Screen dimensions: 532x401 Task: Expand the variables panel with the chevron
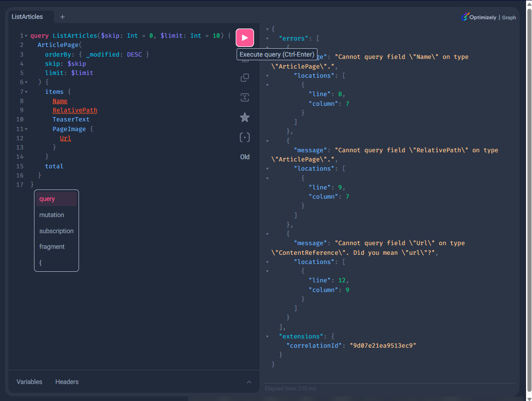pyautogui.click(x=249, y=382)
